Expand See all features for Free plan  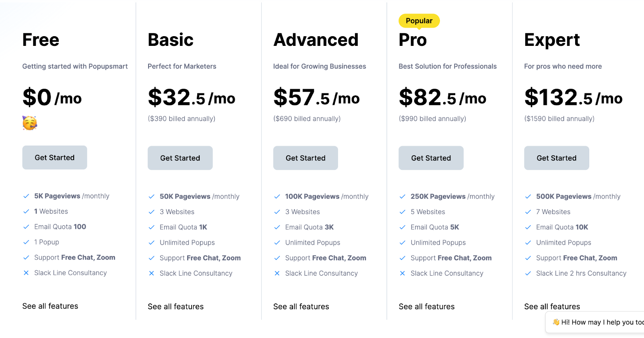click(x=50, y=306)
